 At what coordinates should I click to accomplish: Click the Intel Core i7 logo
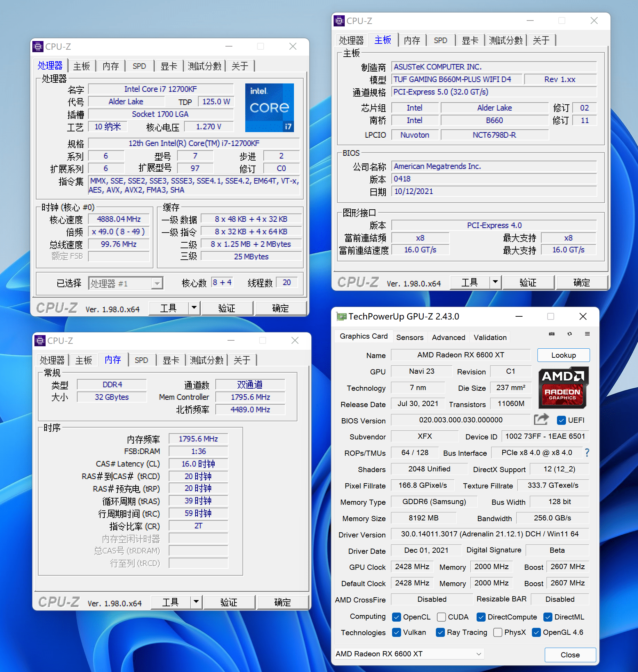[x=269, y=107]
